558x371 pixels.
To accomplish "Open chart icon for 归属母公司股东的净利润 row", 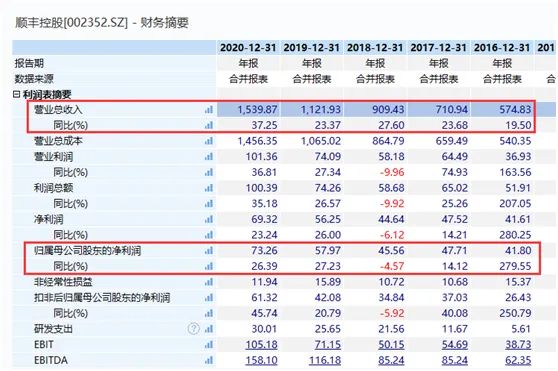I will [209, 251].
